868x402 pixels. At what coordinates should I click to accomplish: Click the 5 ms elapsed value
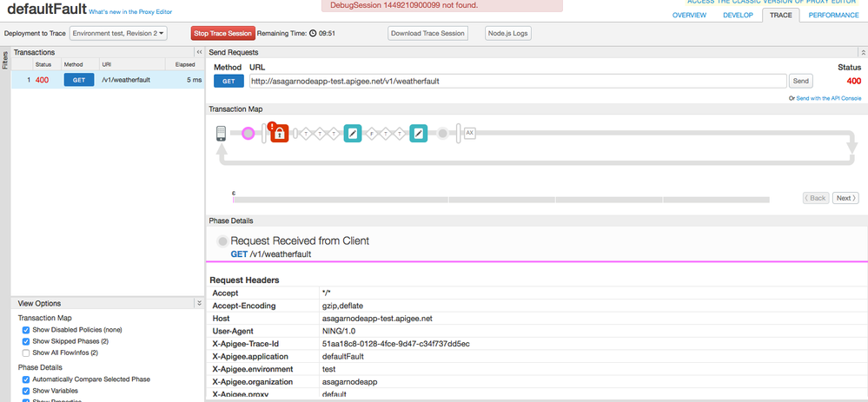(x=195, y=80)
